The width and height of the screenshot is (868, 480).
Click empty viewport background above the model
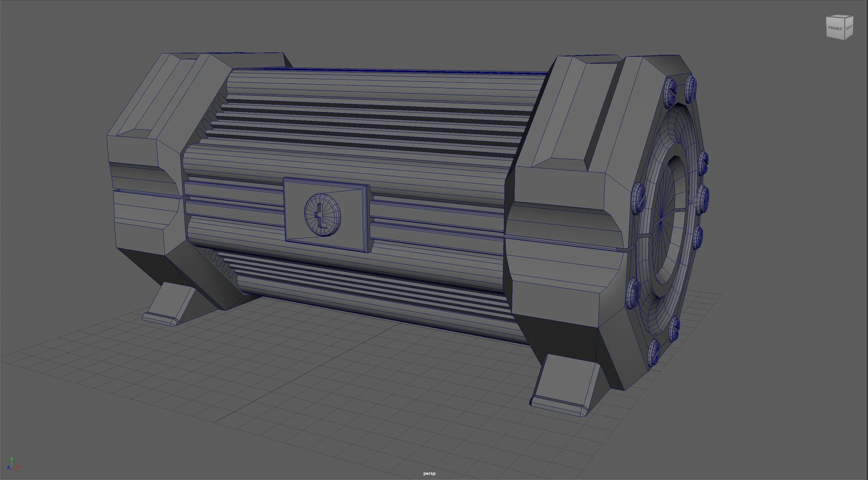point(417,28)
